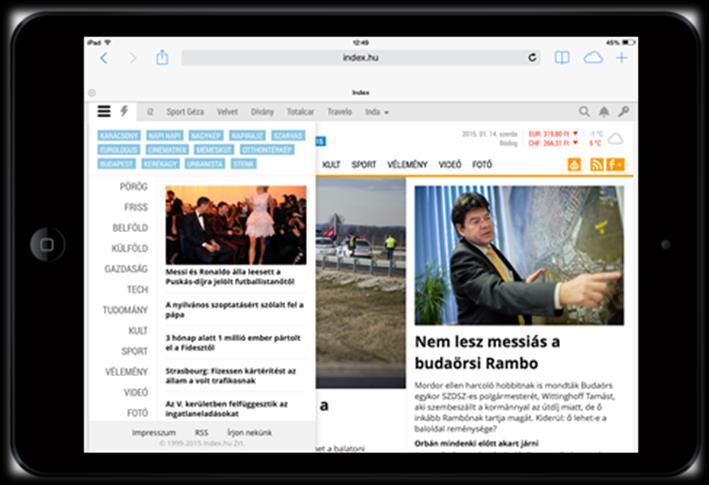This screenshot has height=485, width=709.
Task: Open SPORT in the top navigation bar
Action: pos(364,165)
